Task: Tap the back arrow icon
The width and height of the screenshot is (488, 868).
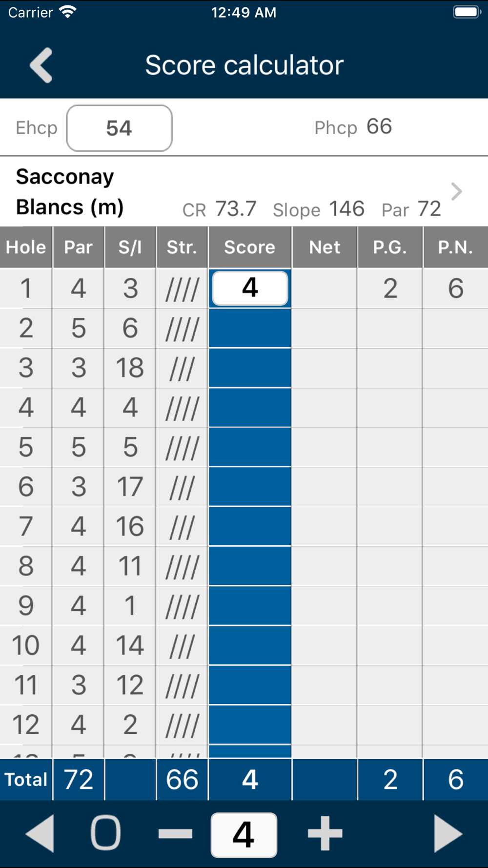Action: coord(41,65)
